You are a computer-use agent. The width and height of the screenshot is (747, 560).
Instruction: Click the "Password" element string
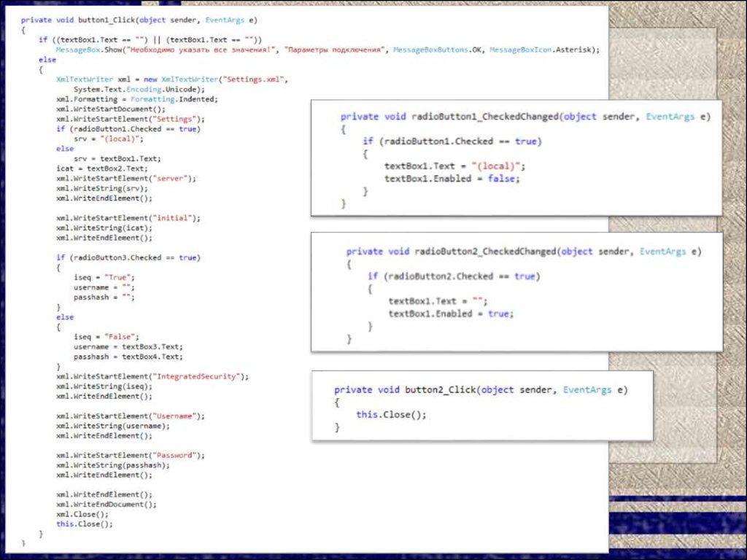coord(177,455)
